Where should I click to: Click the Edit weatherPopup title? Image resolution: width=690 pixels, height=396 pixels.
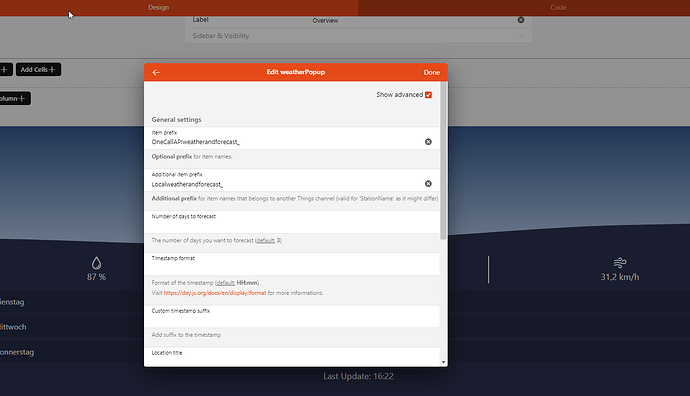pyautogui.click(x=296, y=72)
